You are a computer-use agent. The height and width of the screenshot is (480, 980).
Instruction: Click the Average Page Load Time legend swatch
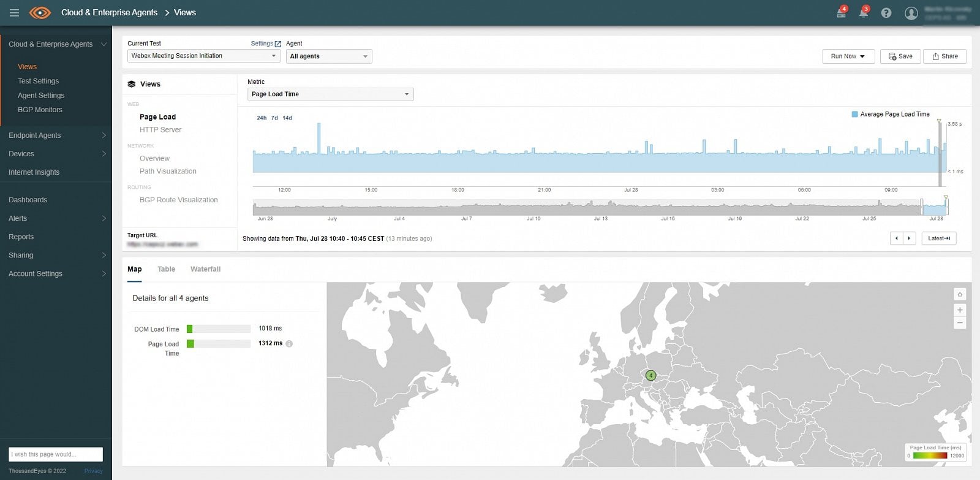[x=854, y=114]
